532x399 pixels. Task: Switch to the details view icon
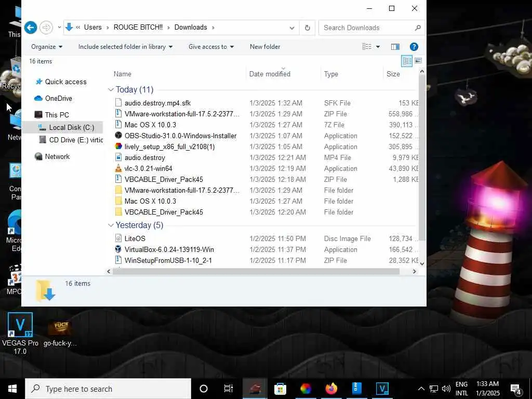tap(407, 61)
